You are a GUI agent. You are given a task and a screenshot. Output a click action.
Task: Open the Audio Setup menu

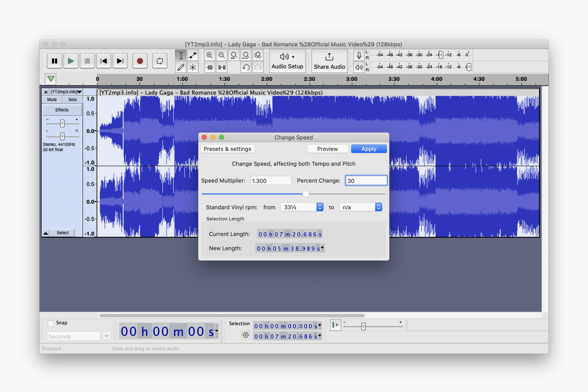pos(287,61)
